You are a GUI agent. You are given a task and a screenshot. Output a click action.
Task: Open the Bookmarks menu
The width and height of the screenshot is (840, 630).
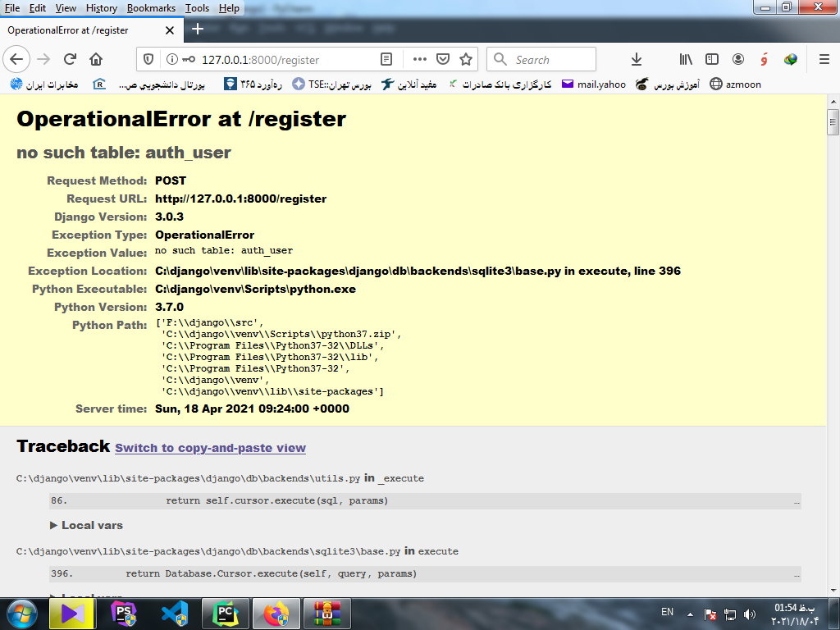[x=151, y=8]
